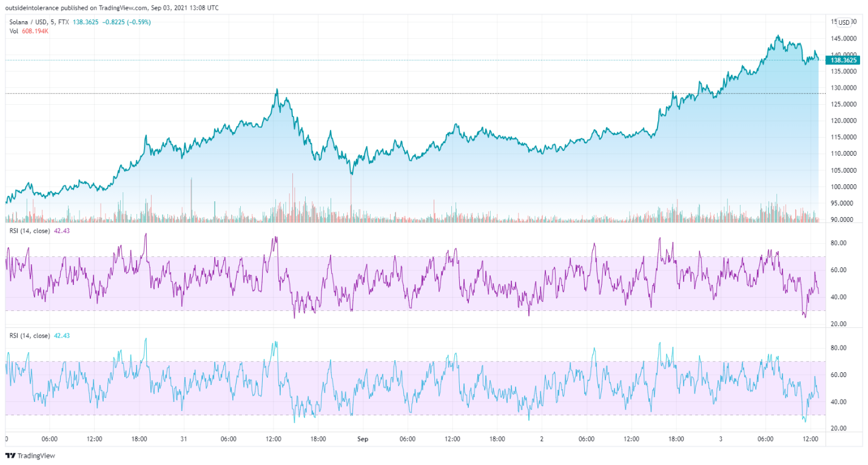Screen dimensions: 868x465
Task: Click the 95.0000 price axis label
Action: [x=844, y=203]
